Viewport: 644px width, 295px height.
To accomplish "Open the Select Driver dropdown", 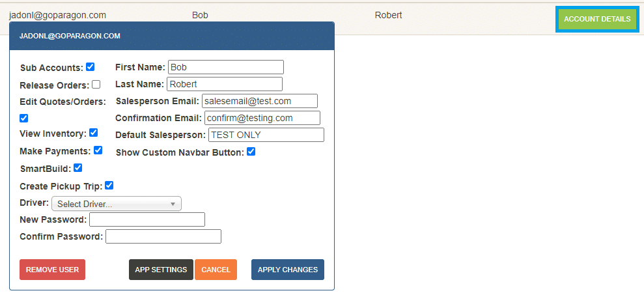I will pos(116,204).
